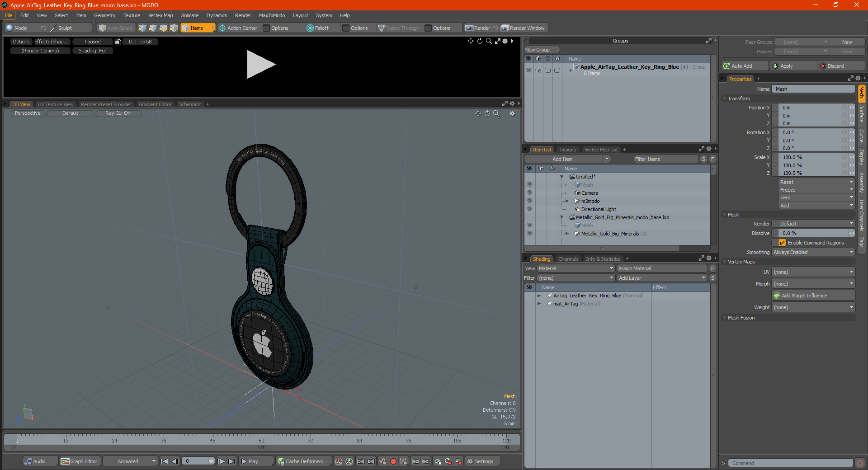Click New button next to Pass Groups
868x470 pixels.
(x=847, y=42)
